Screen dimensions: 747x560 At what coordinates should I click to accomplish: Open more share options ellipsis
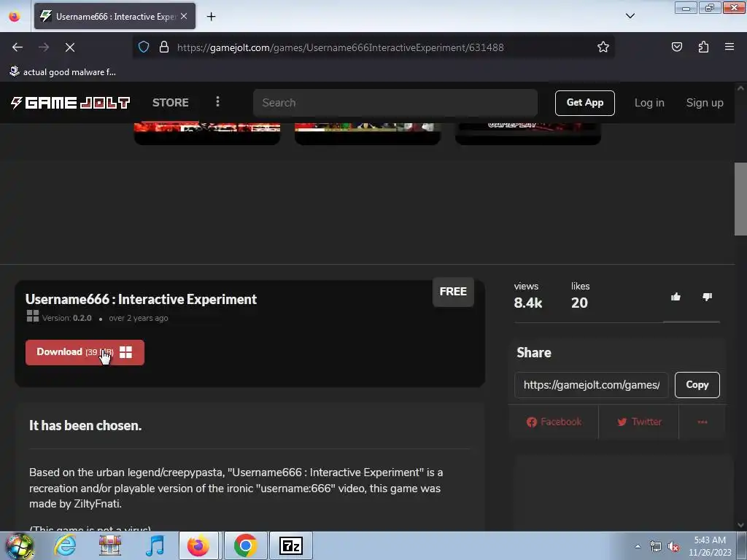click(703, 422)
